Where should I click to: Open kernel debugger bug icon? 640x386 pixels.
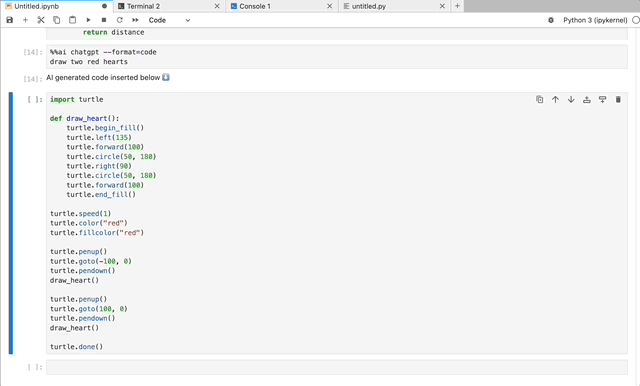tap(551, 20)
